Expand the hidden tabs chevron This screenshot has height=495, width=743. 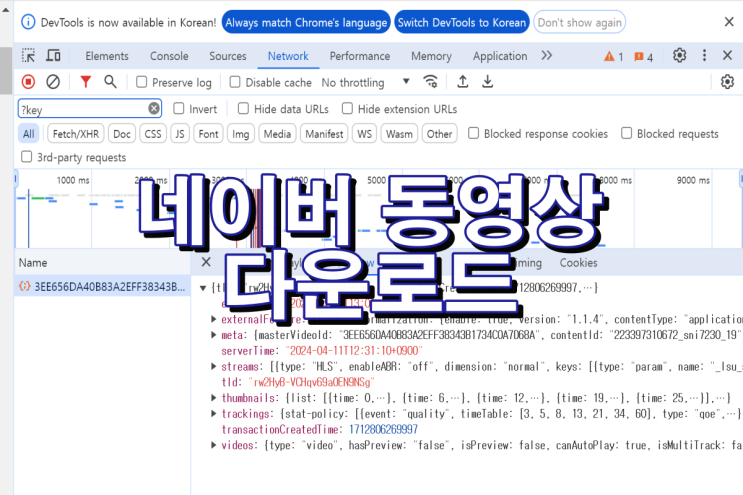(546, 56)
